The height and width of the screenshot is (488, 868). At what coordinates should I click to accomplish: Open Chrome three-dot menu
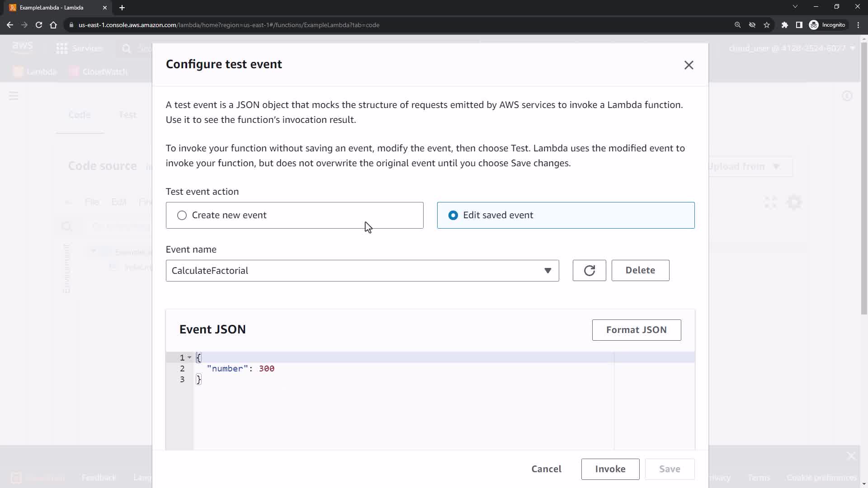tap(858, 25)
